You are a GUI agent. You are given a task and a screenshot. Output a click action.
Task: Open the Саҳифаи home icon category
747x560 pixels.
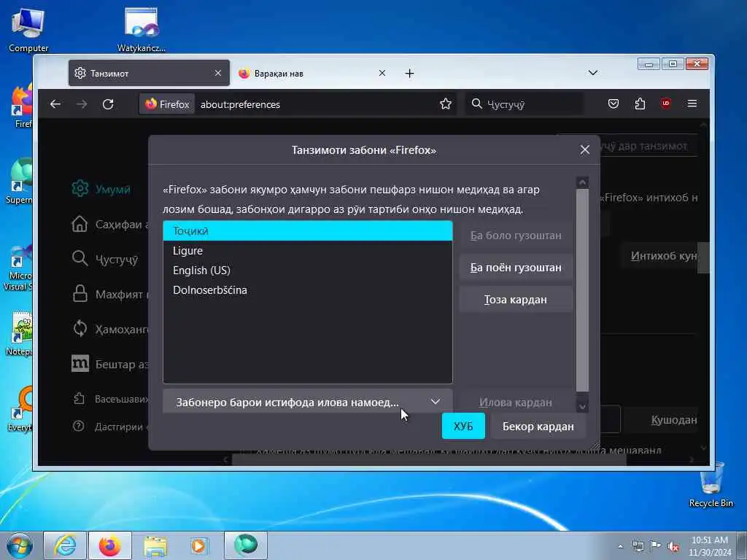pos(109,225)
